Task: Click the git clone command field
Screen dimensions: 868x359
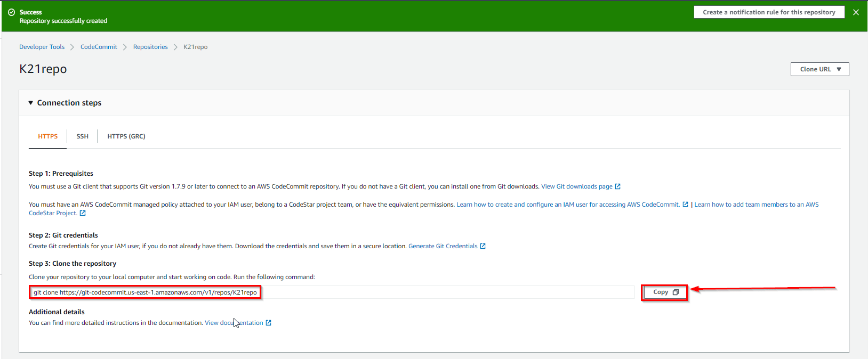Action: [332, 292]
